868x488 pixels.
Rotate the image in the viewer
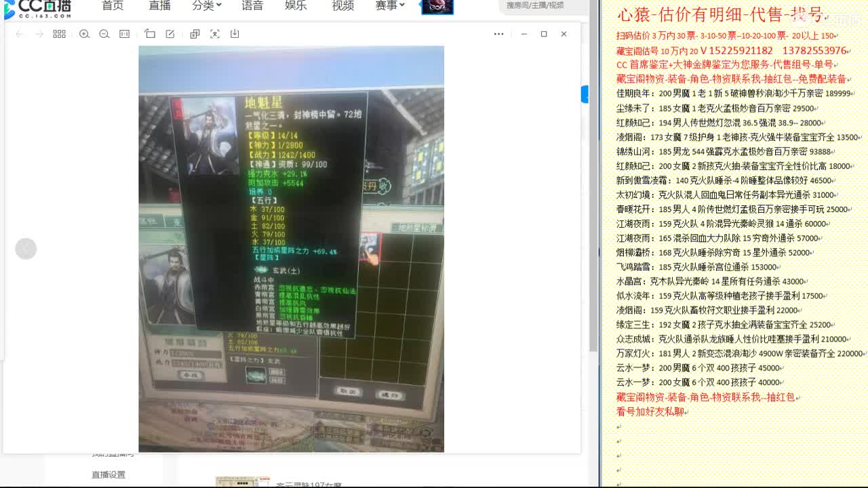(150, 34)
